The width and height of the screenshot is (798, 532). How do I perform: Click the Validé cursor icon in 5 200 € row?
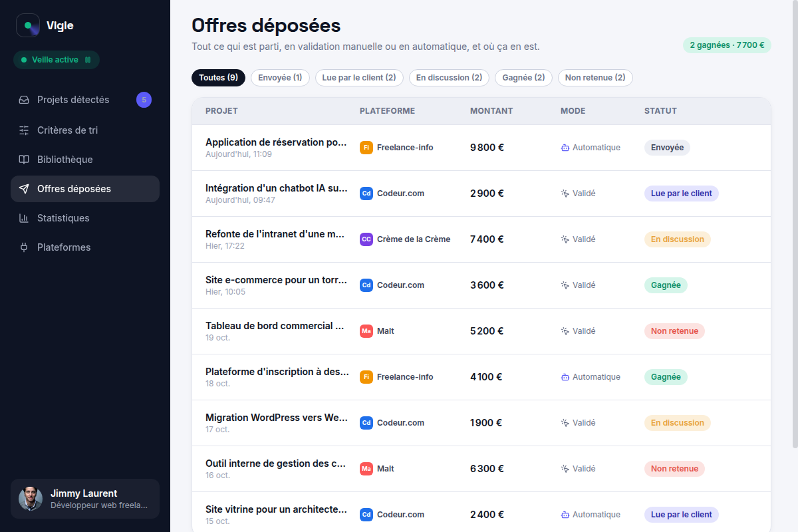[x=565, y=331]
